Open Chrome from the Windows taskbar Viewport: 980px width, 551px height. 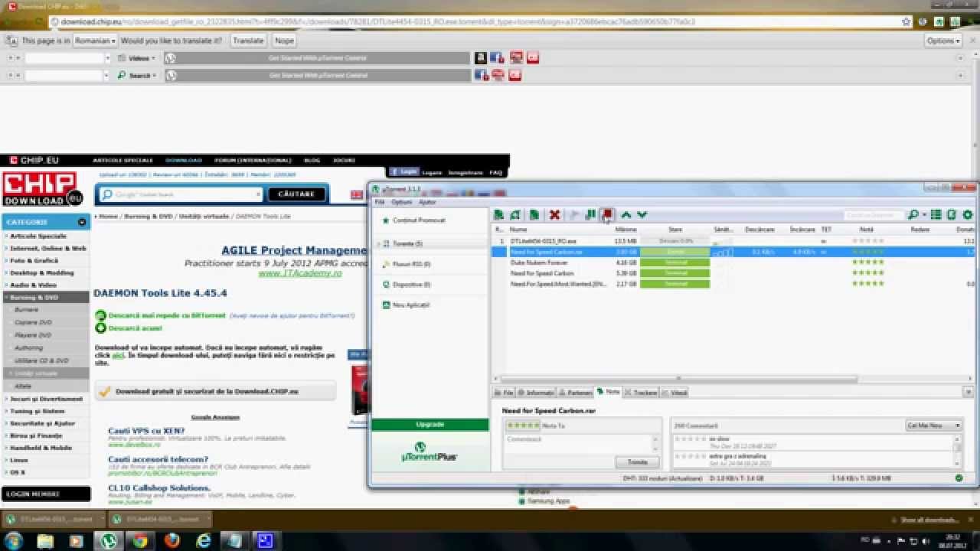coord(140,541)
